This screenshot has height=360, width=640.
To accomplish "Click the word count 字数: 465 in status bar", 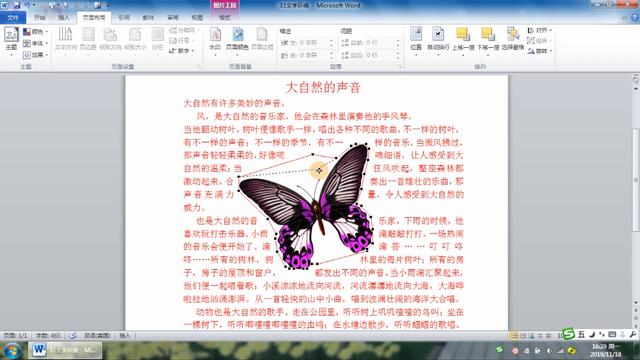I will (48, 336).
